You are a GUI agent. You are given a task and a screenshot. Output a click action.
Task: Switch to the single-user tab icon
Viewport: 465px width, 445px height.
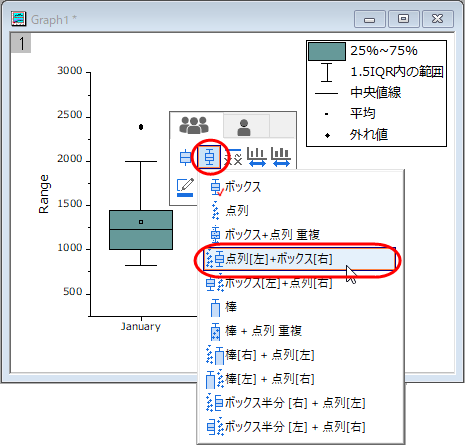(244, 127)
